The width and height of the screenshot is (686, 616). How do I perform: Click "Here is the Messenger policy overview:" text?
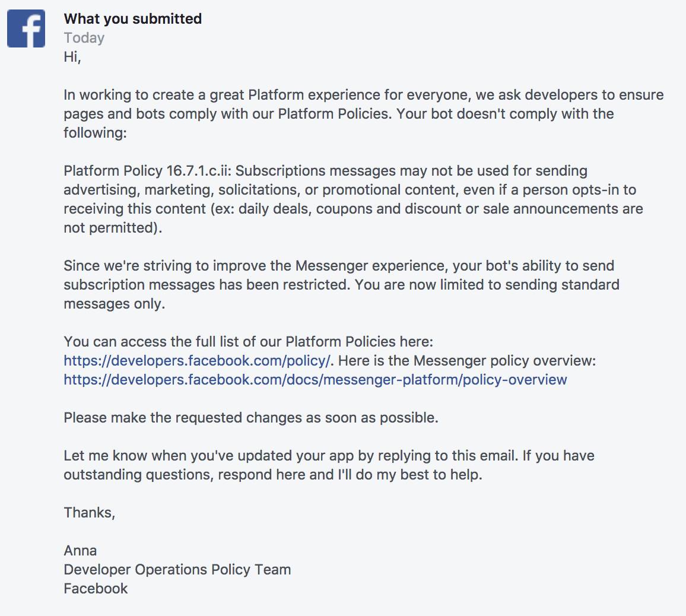pos(466,361)
